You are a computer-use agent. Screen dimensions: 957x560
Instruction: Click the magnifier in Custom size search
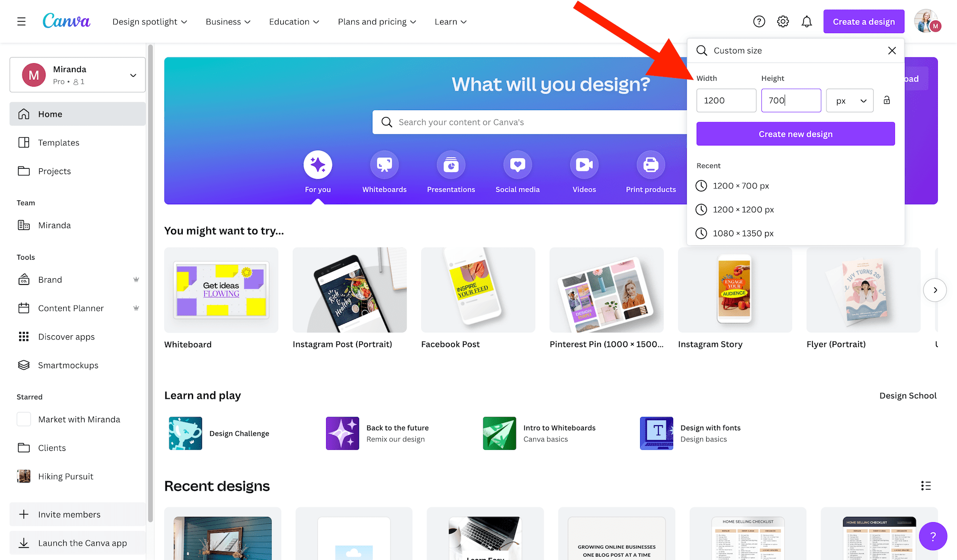[x=701, y=50]
